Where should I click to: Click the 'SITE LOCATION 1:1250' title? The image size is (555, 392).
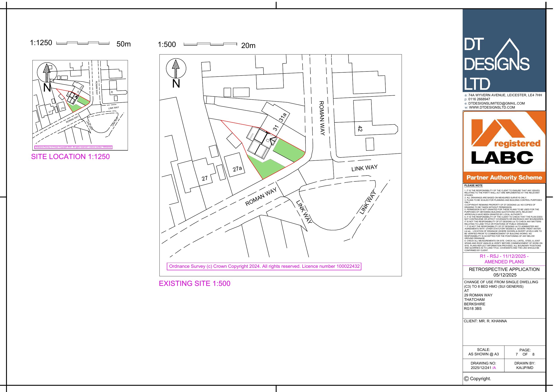point(70,157)
